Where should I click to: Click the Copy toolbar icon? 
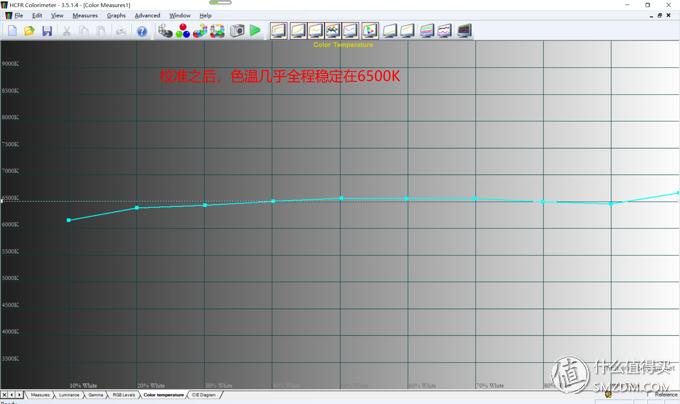84,31
